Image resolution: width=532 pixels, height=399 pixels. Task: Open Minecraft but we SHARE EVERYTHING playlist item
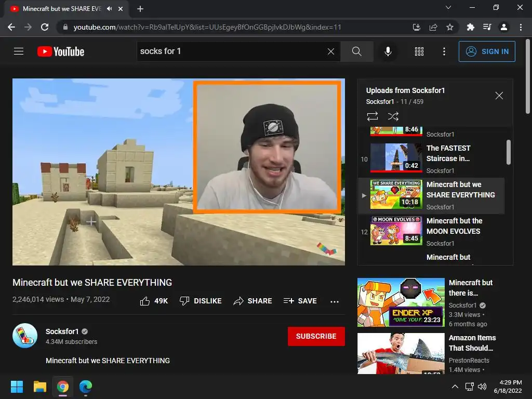tap(431, 196)
